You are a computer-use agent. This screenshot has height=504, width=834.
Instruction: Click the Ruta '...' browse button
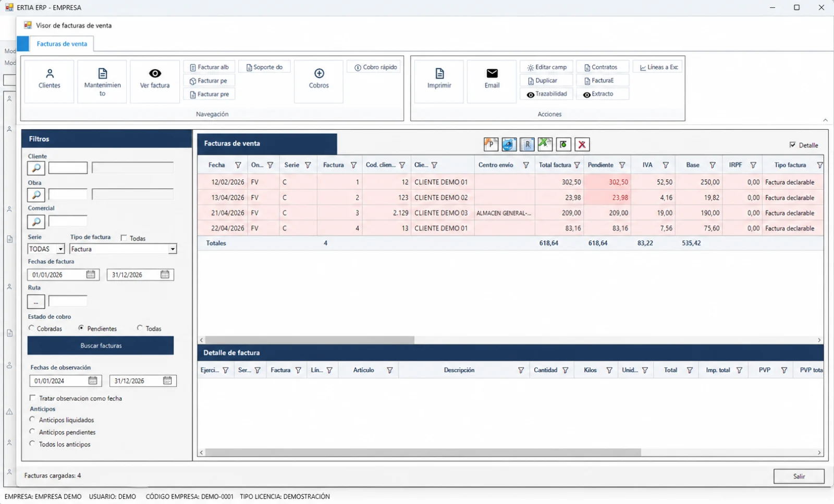pos(36,302)
